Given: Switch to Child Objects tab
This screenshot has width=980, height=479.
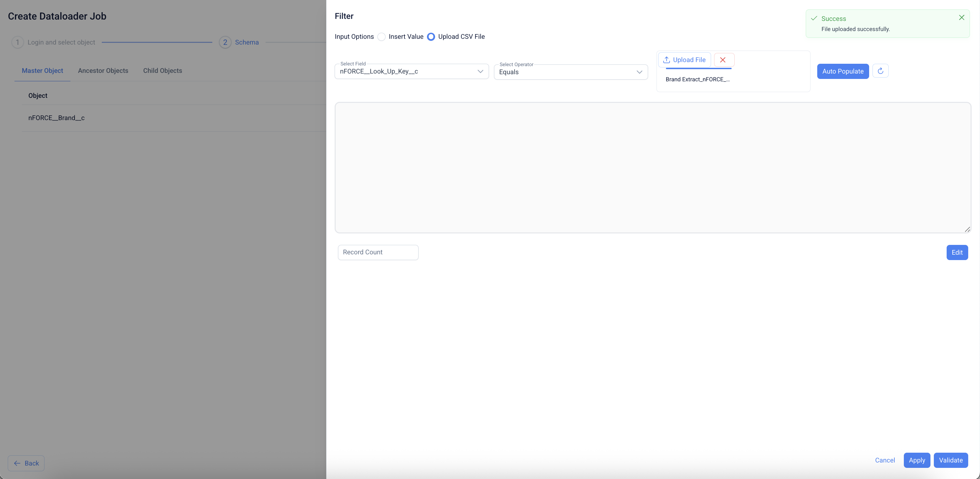Looking at the screenshot, I should pyautogui.click(x=162, y=71).
